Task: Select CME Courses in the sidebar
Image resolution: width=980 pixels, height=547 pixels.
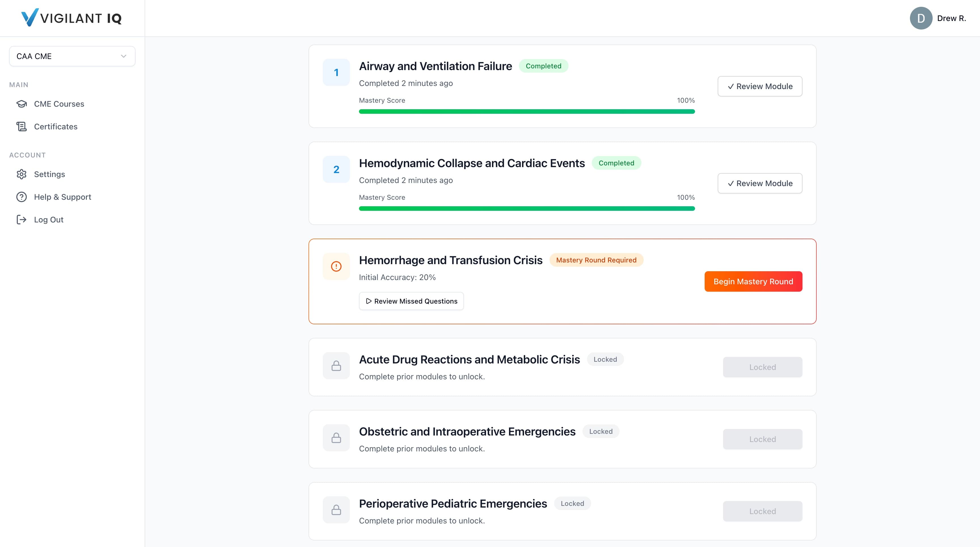Action: pyautogui.click(x=59, y=104)
